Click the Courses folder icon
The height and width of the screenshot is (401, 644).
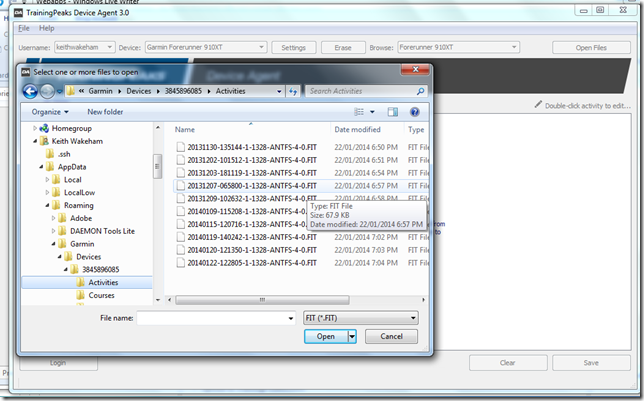(x=81, y=295)
